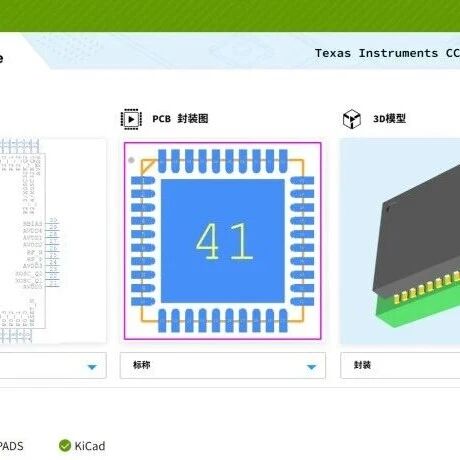Click the PCB 封装图 heading
This screenshot has height=460, width=460.
(x=180, y=119)
